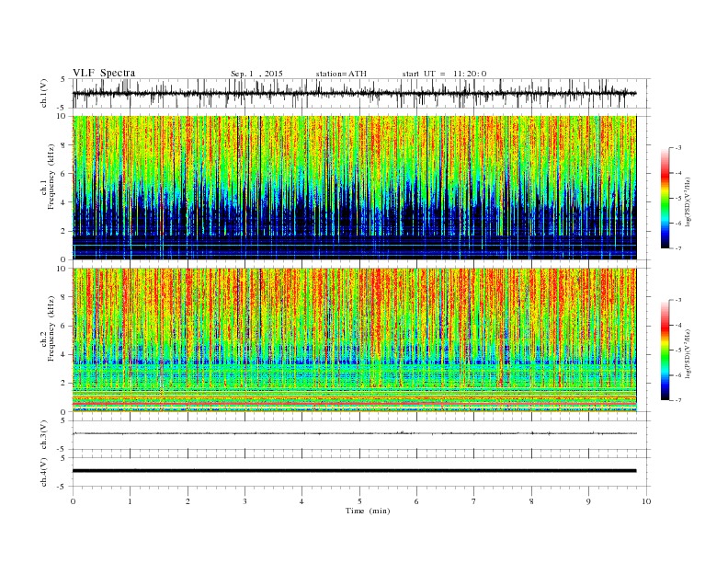Screen dimensions: 728x563
Task: Click the "2" kHz tick of ch.2 spectrogram
Action: [x=63, y=384]
